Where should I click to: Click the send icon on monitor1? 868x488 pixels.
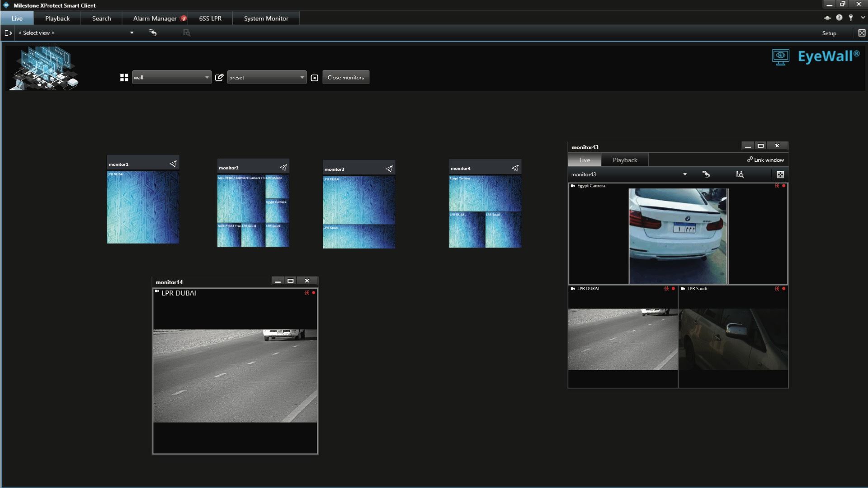coord(173,164)
